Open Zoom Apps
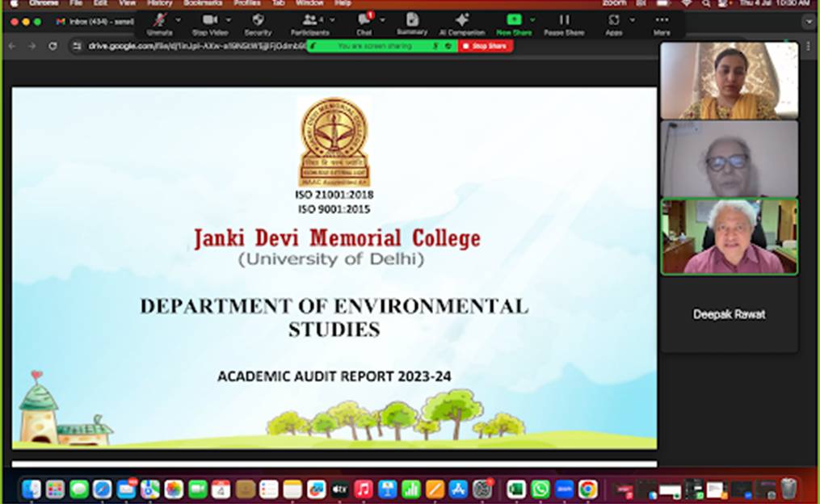 (614, 20)
